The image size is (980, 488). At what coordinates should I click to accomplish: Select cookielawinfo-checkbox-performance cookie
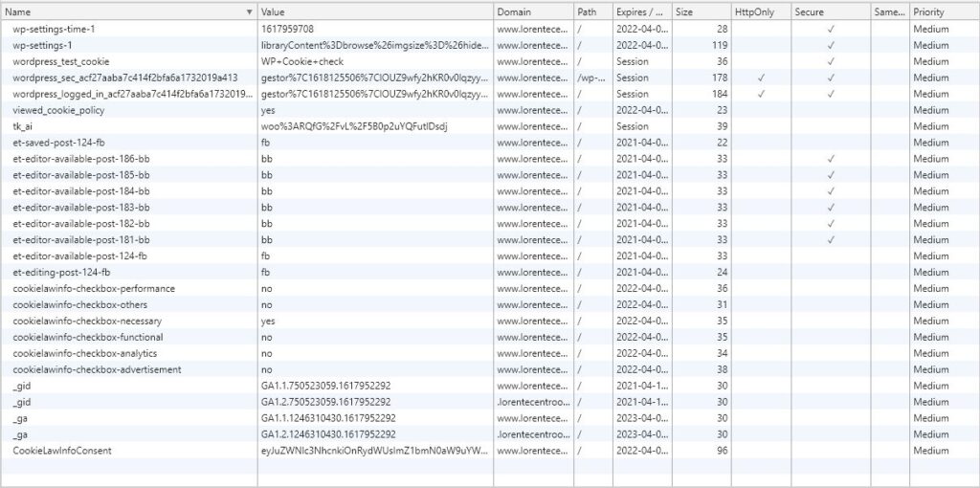(490, 289)
